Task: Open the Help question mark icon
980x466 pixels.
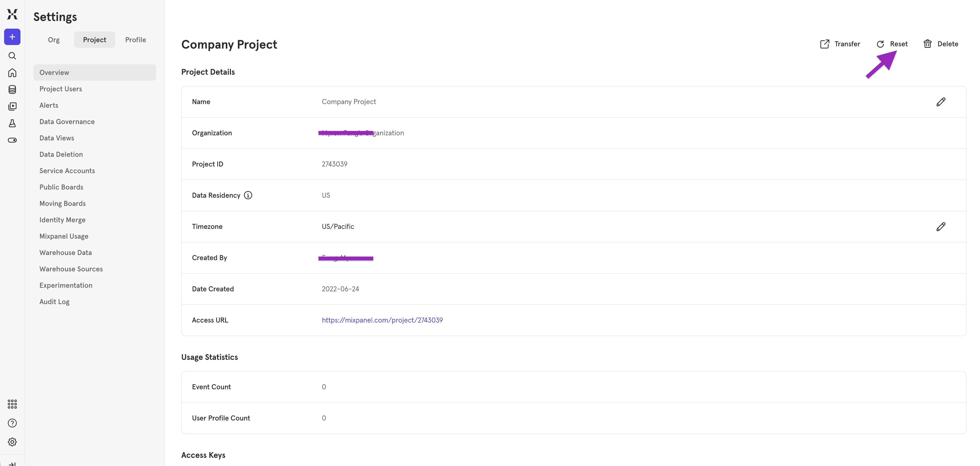Action: [x=12, y=423]
